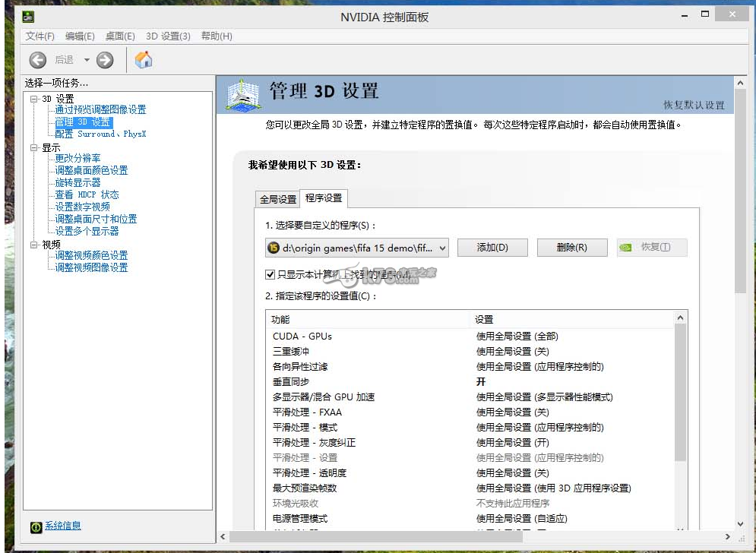This screenshot has width=756, height=553.
Task: Switch to the 全局设置 tab
Action: point(278,199)
